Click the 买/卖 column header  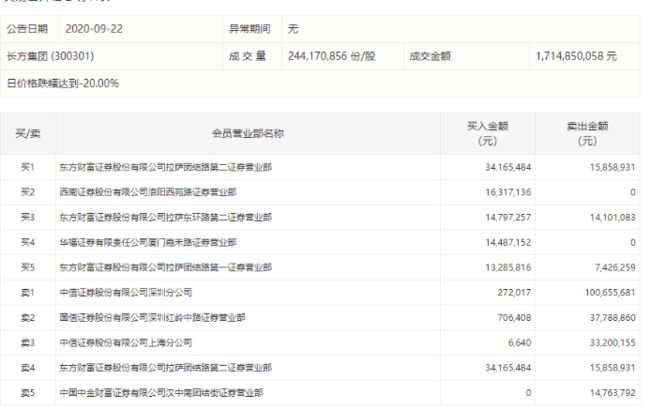point(28,133)
